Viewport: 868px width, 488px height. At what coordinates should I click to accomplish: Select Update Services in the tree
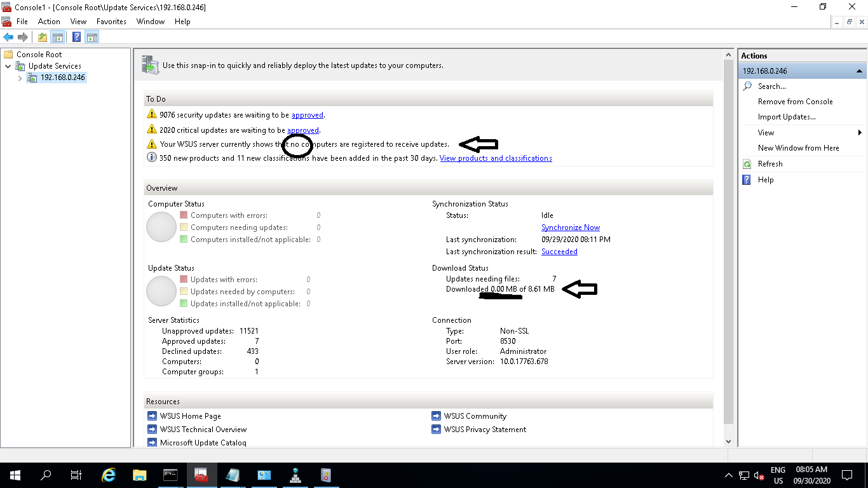tap(55, 66)
